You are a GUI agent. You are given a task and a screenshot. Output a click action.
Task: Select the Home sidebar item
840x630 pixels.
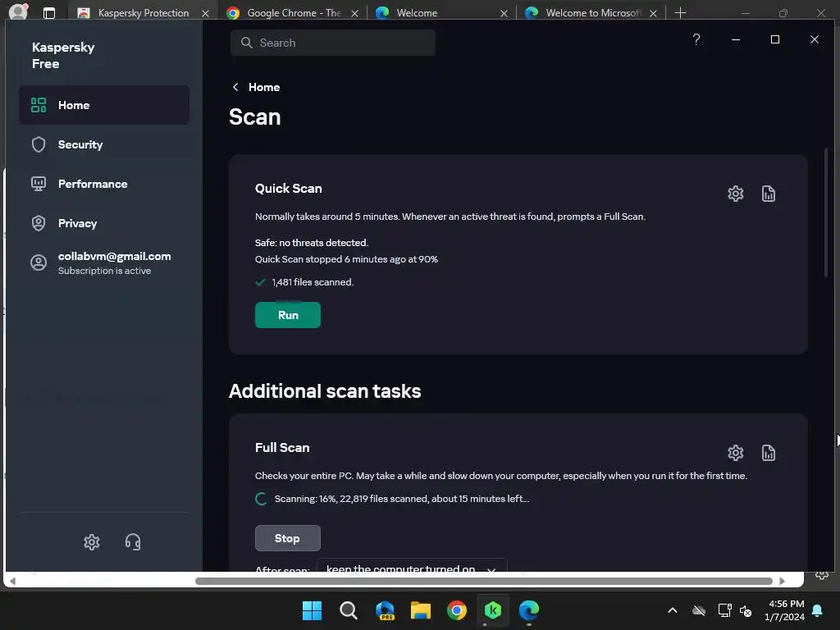click(x=104, y=105)
